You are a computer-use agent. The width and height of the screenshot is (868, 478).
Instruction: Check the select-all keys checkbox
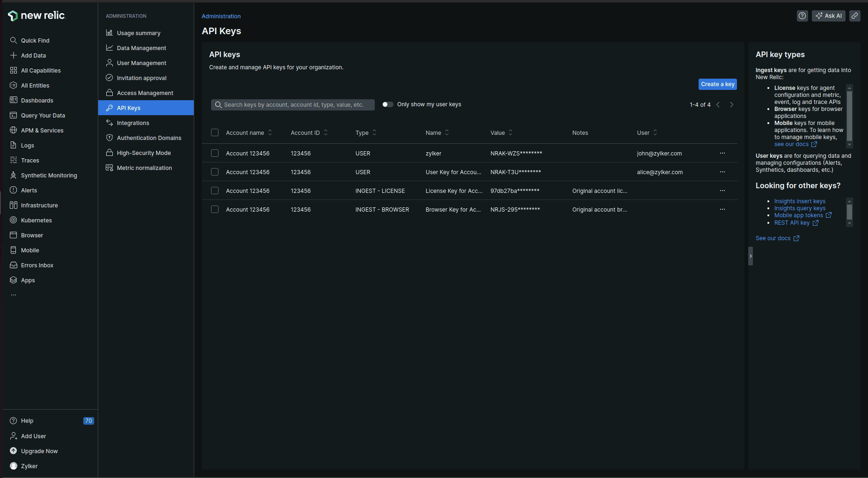tap(215, 133)
